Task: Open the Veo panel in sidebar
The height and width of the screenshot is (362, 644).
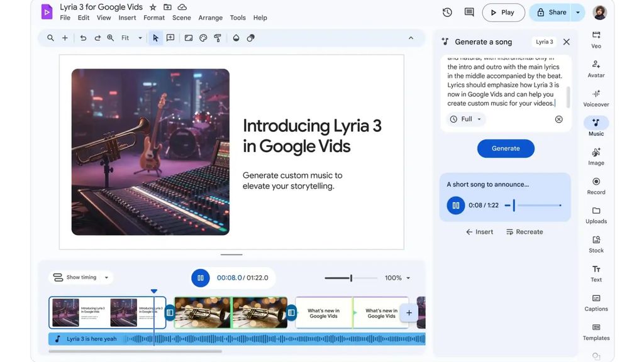Action: coord(596,39)
